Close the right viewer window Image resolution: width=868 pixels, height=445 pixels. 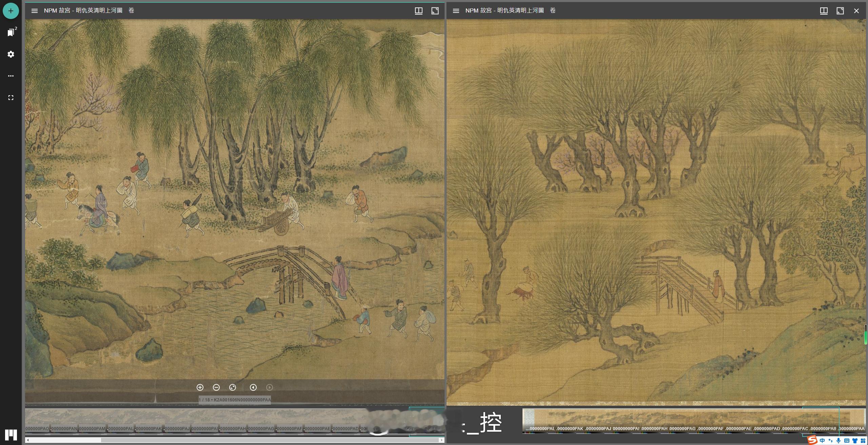(856, 11)
